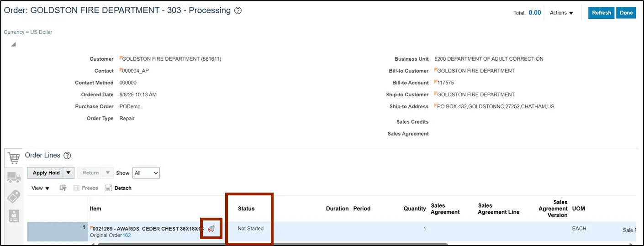Click the Apply Hold button

46,173
